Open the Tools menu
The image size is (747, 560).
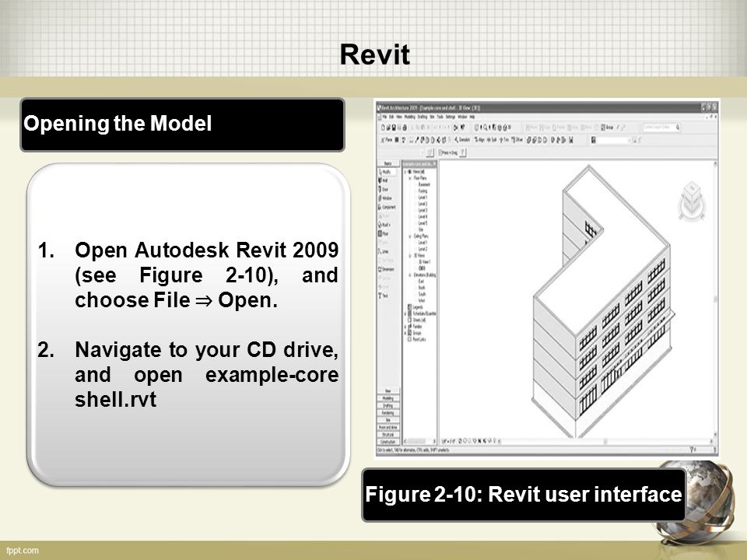click(440, 117)
